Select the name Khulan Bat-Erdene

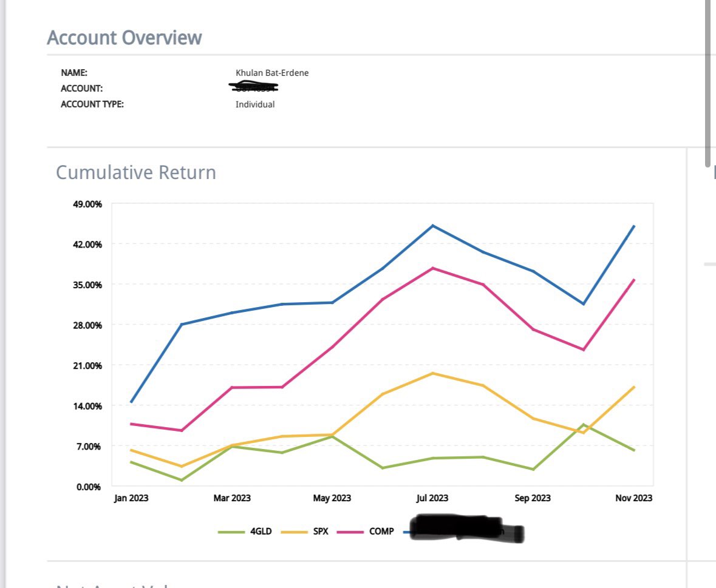tap(272, 73)
